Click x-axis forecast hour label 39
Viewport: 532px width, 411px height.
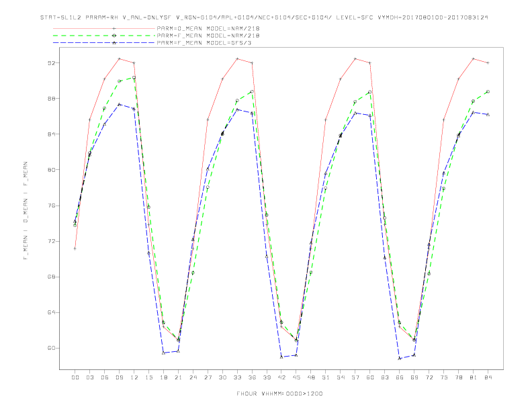[x=267, y=377]
